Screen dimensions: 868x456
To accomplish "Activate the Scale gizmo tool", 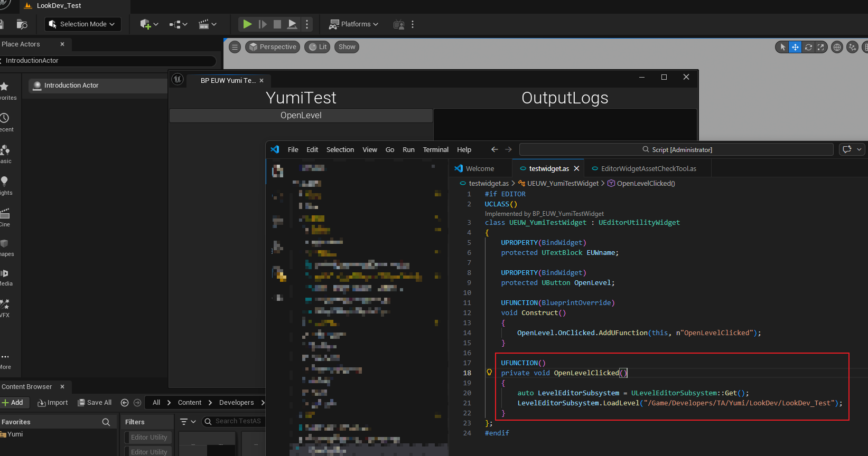I will click(820, 47).
